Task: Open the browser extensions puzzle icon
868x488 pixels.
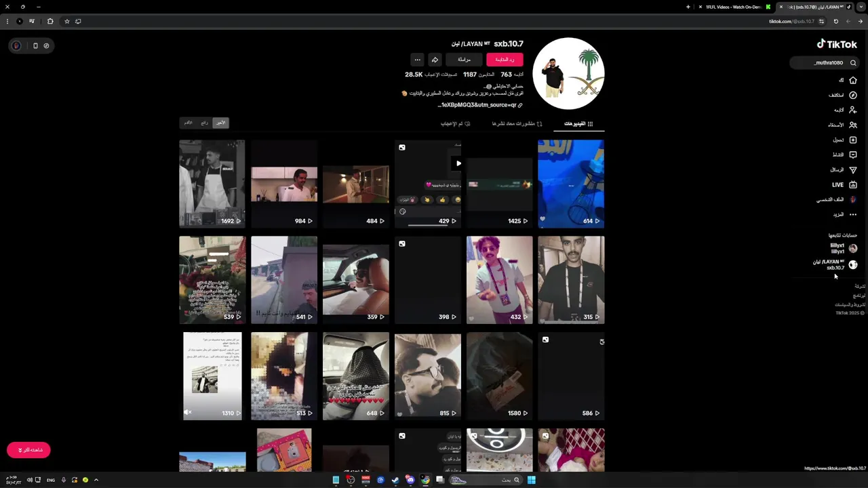Action: click(x=50, y=21)
